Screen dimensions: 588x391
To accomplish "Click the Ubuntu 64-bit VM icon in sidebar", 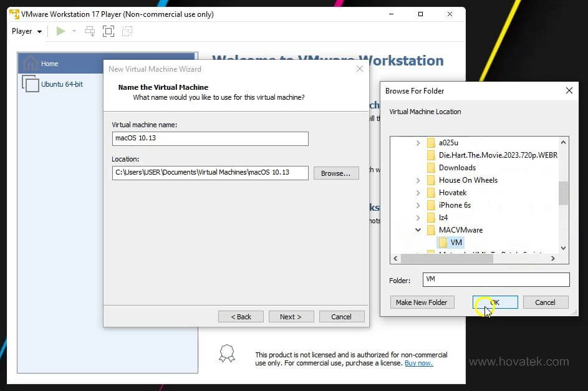I will pos(29,84).
